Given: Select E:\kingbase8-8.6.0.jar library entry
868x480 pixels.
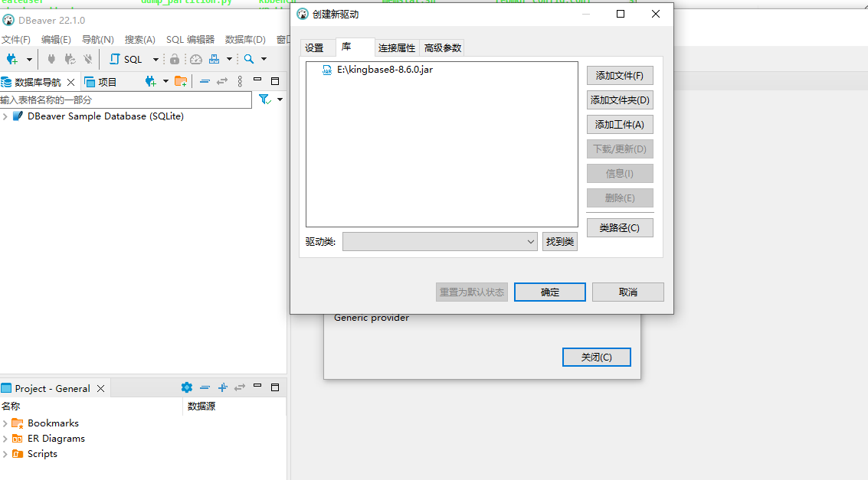Looking at the screenshot, I should pos(385,70).
